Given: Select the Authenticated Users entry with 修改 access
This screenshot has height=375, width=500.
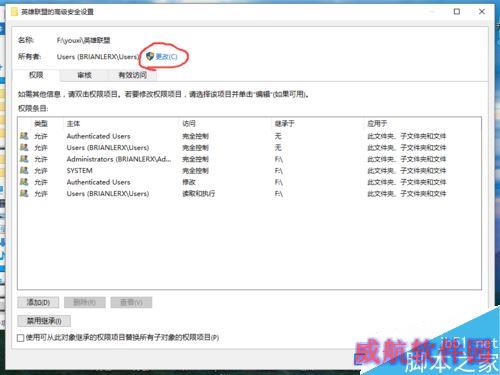Looking at the screenshot, I should click(249, 182).
